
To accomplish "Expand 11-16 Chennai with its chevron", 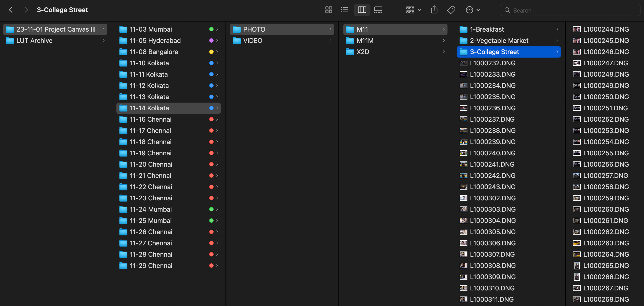I will click(217, 119).
